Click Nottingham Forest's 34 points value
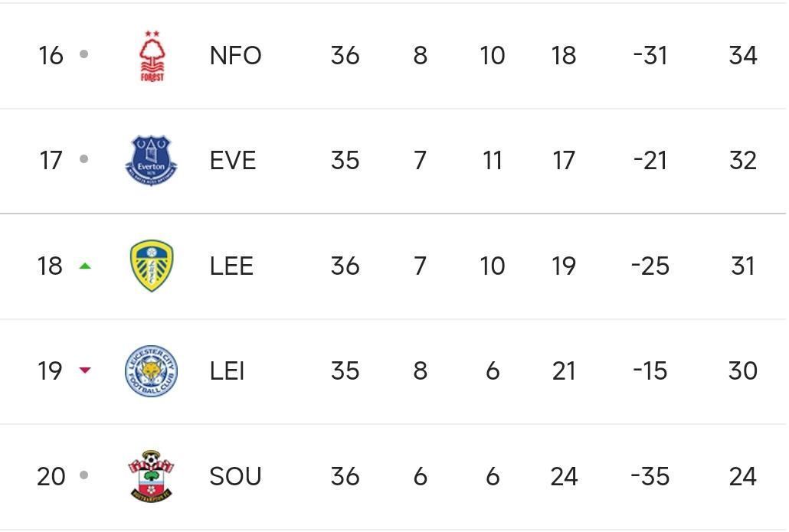This screenshot has width=789, height=532. tap(743, 55)
